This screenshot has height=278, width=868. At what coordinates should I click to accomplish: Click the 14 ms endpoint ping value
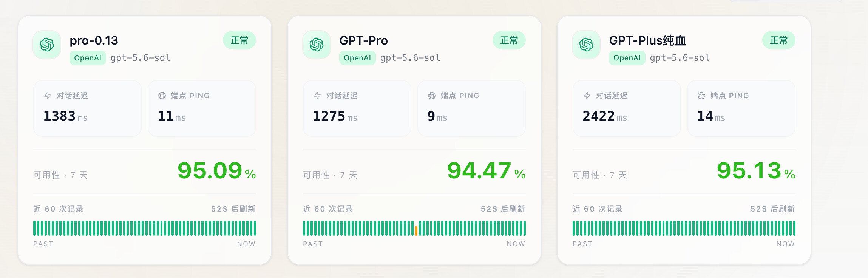(711, 116)
